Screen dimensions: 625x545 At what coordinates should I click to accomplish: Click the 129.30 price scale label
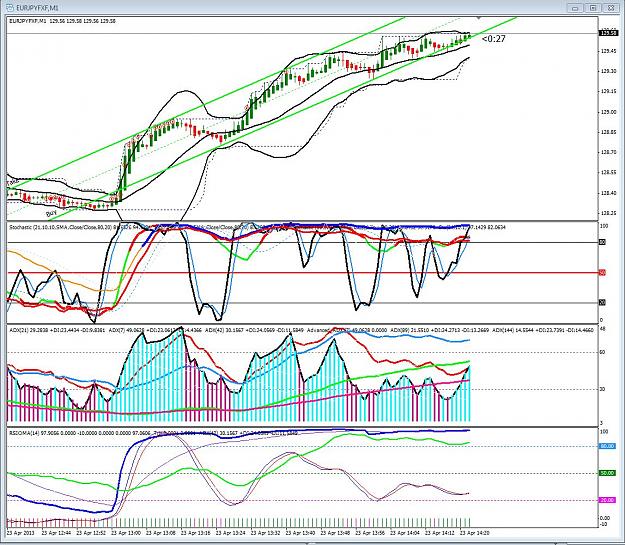tap(608, 71)
